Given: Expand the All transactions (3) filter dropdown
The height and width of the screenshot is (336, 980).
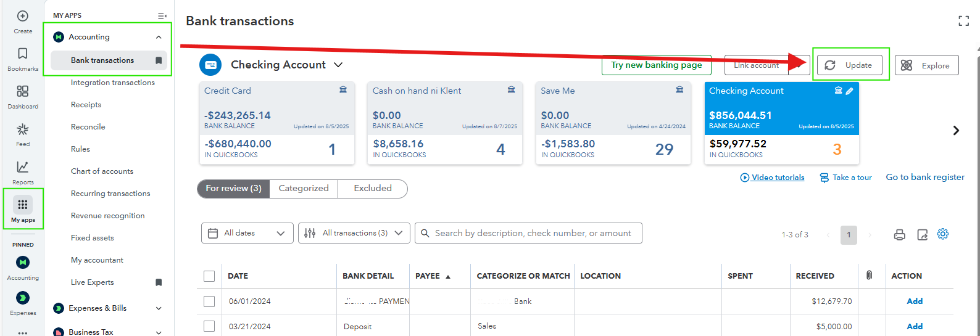Looking at the screenshot, I should point(354,233).
